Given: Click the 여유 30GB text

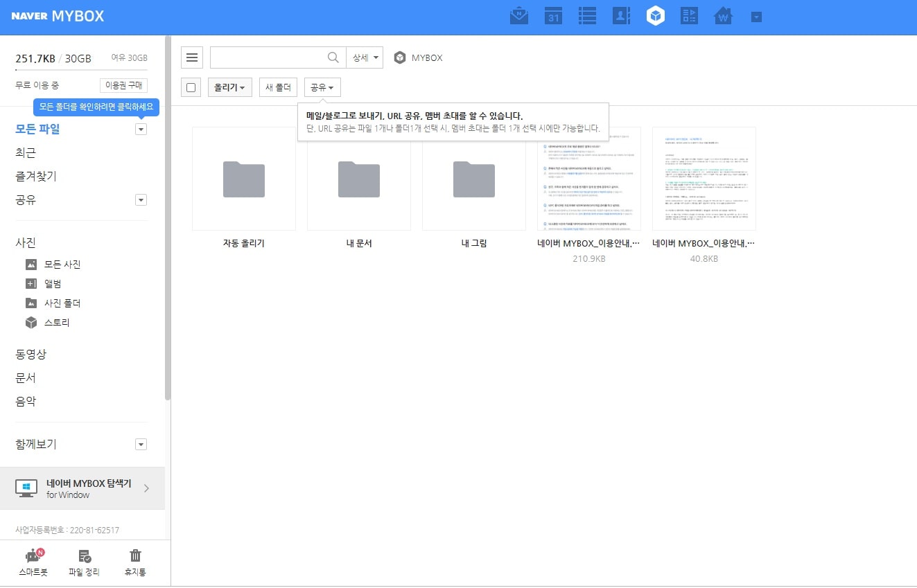Looking at the screenshot, I should [129, 58].
